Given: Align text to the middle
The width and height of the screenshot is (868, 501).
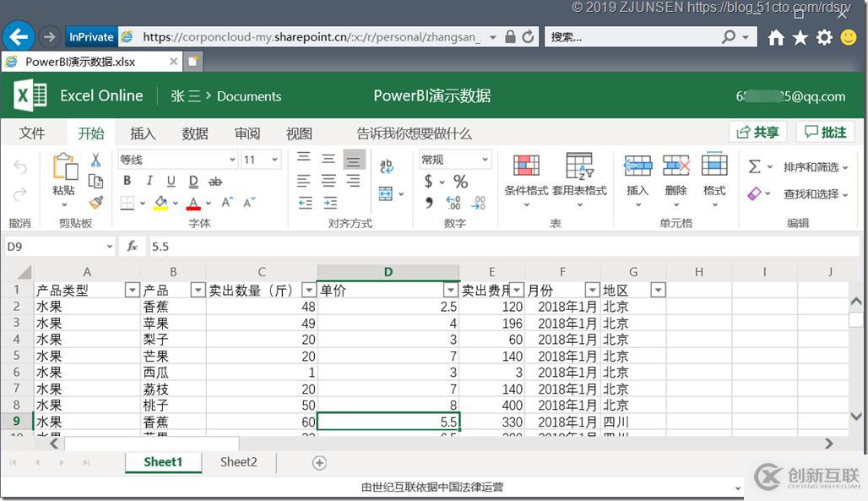Looking at the screenshot, I should pos(328,159).
